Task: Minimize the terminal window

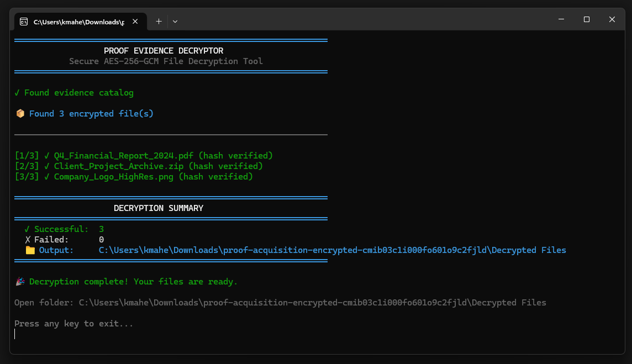Action: coord(561,19)
